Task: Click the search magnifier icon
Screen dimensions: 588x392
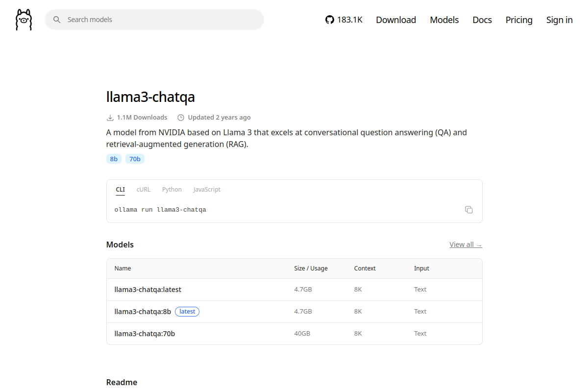Action: [57, 20]
